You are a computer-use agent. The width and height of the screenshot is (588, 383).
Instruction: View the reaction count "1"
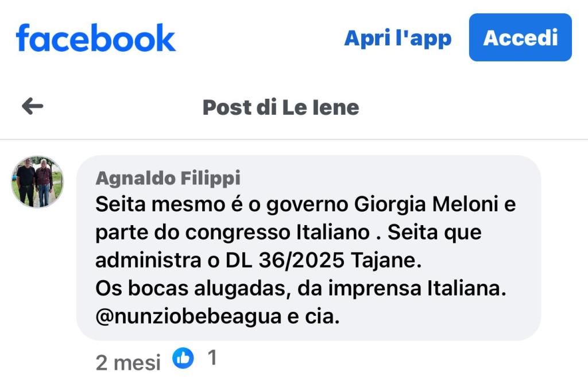point(212,358)
